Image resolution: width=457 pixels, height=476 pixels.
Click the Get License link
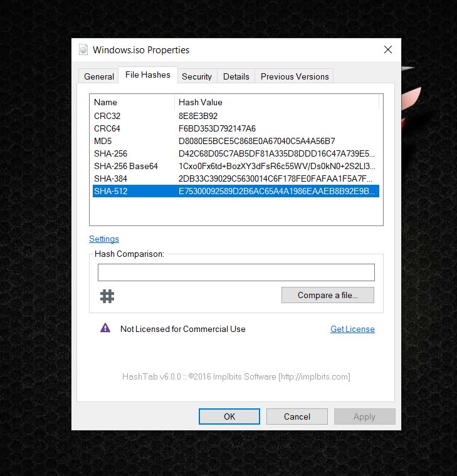[x=352, y=329]
